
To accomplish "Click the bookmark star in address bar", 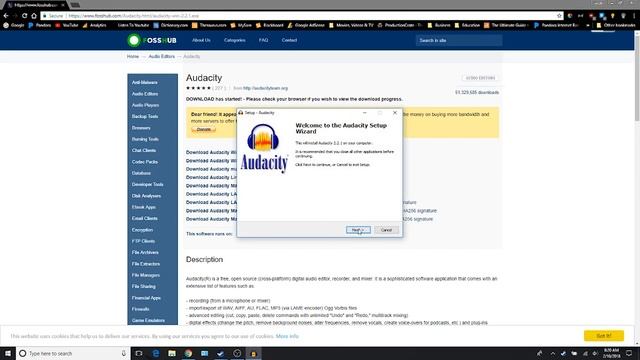I will [559, 16].
